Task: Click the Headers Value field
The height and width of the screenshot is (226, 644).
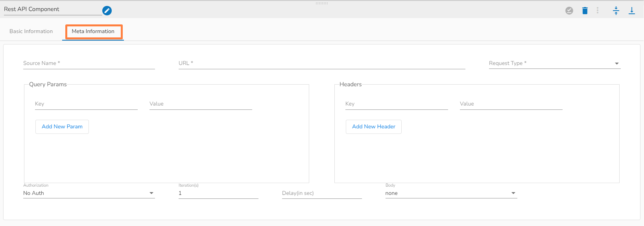Action: 511,104
